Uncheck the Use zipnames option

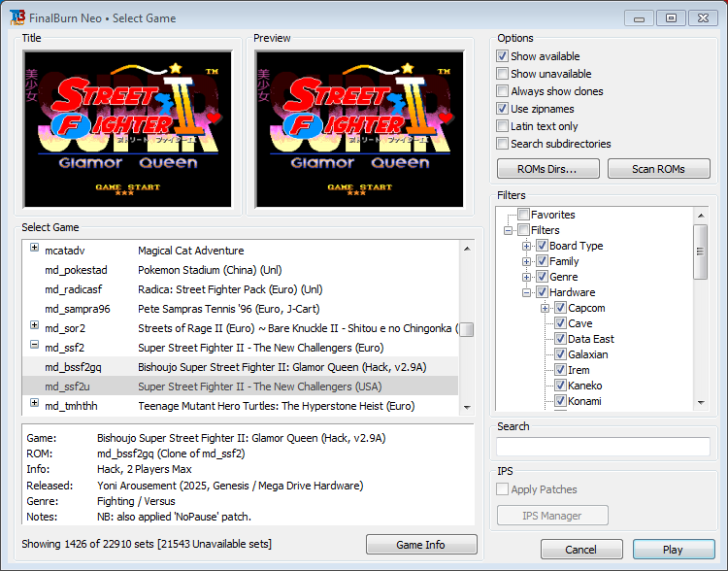tap(502, 109)
